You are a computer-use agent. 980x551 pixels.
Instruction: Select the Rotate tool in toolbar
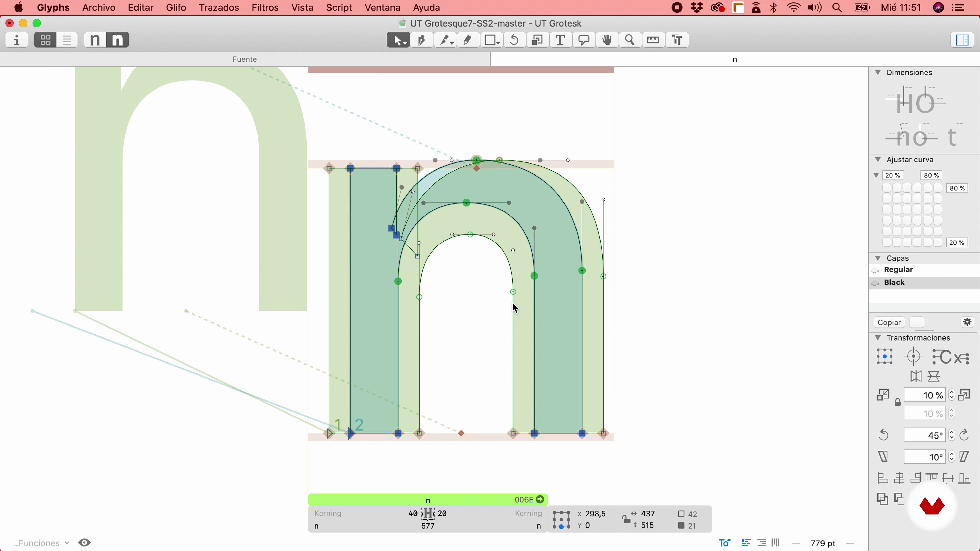(514, 40)
